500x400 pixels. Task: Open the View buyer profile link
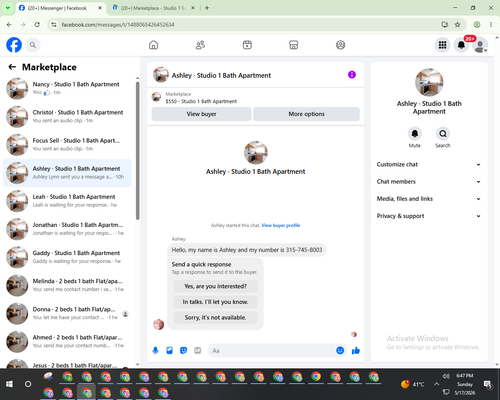[x=281, y=225]
